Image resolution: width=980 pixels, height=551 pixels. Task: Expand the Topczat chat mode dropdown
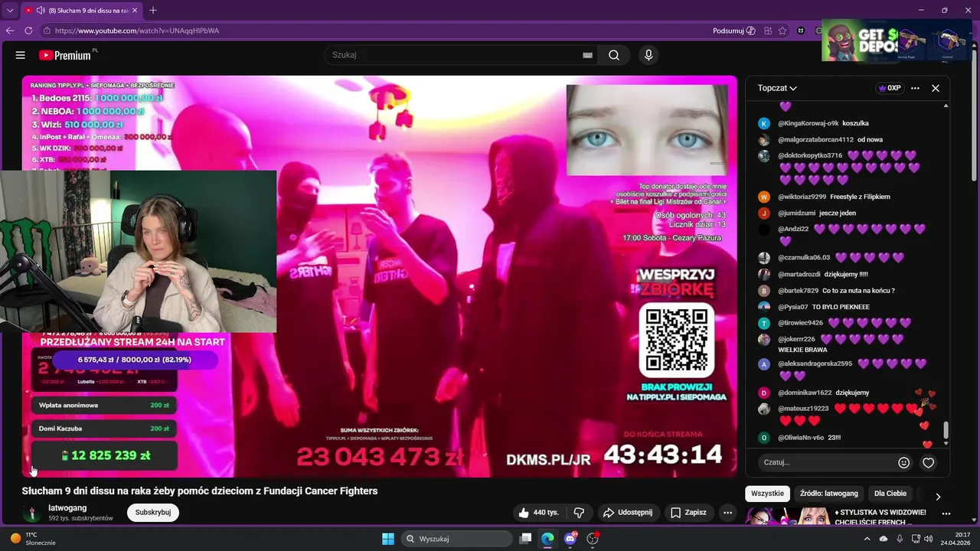777,88
